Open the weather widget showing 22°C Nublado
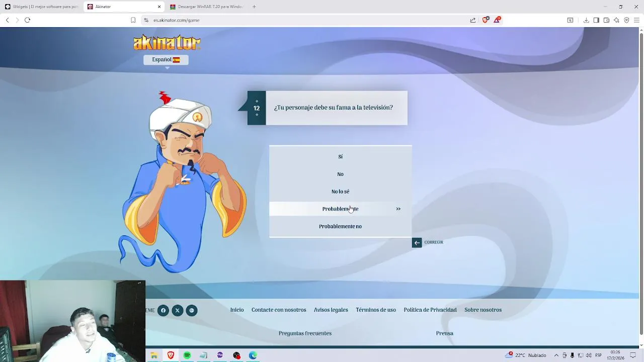The image size is (644, 362). [x=526, y=355]
